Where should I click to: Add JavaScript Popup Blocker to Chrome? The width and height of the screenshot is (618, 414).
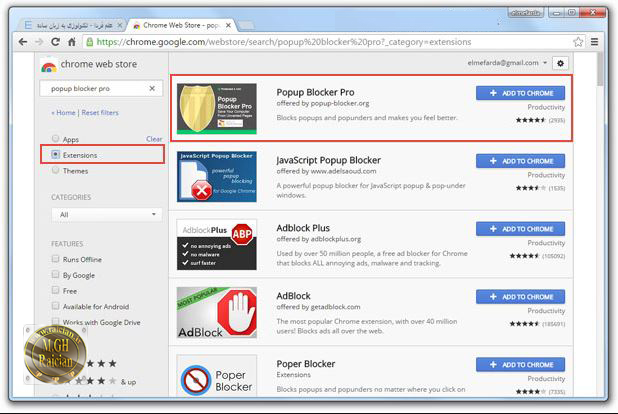click(x=520, y=161)
